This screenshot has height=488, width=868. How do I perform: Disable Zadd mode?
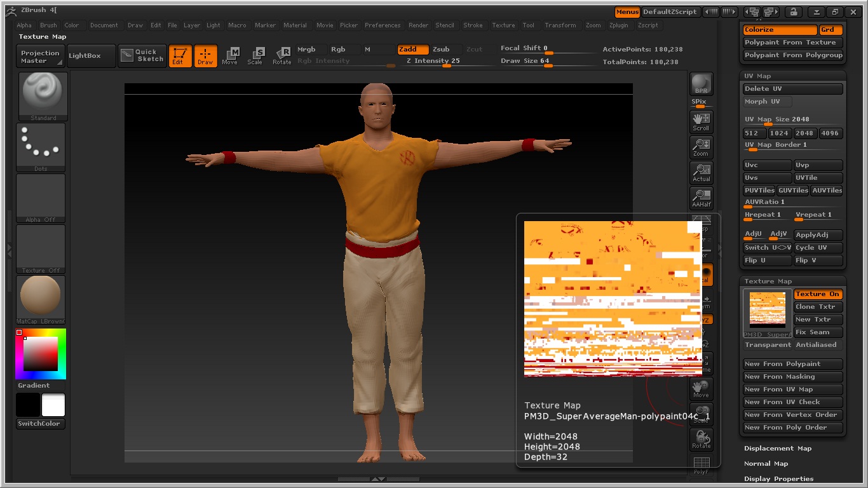tap(413, 49)
